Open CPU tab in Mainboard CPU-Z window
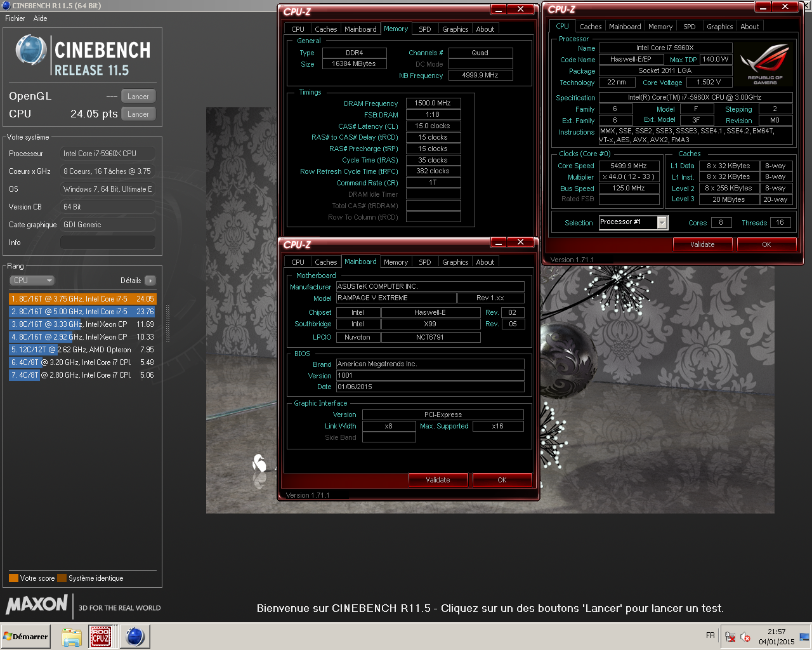The image size is (812, 650). [298, 262]
